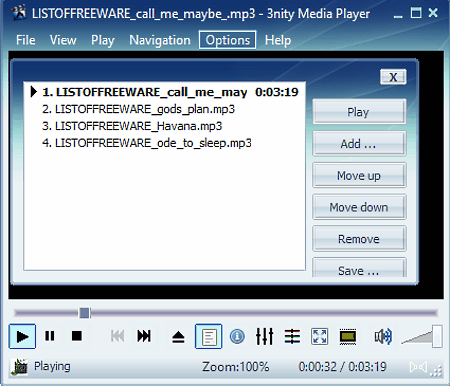Open the Options menu
Screen dimensions: 450x386
point(228,40)
